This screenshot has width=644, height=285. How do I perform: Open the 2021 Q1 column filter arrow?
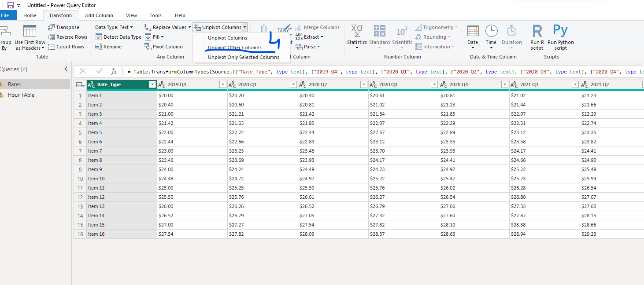pos(575,84)
